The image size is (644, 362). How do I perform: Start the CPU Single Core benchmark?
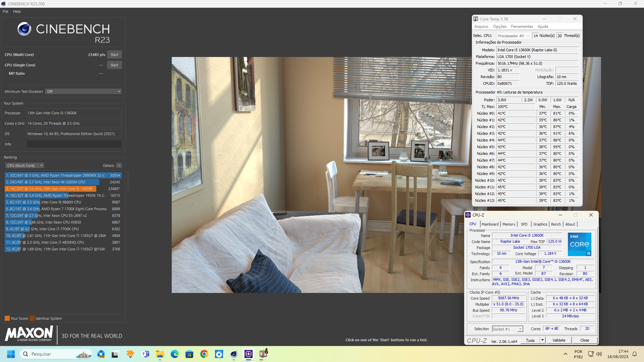114,65
